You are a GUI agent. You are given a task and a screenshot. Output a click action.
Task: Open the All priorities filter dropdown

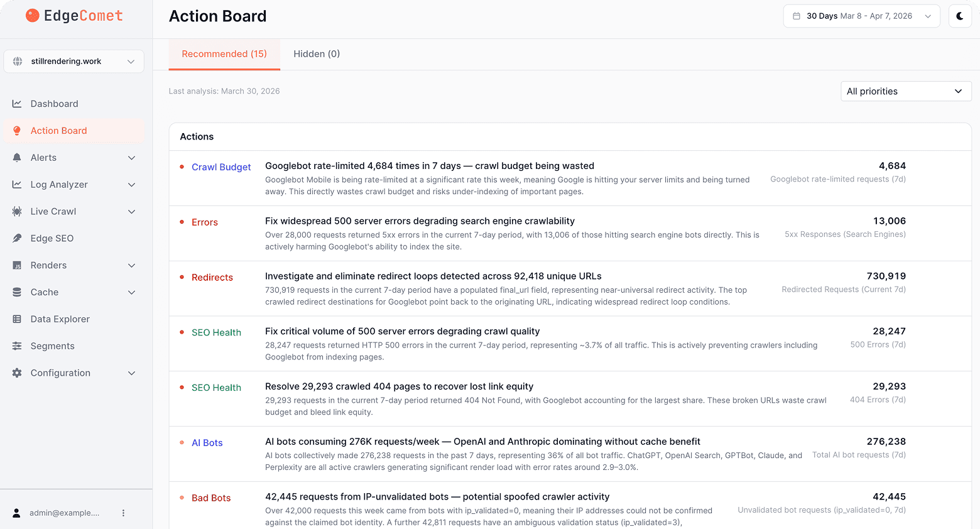(906, 91)
